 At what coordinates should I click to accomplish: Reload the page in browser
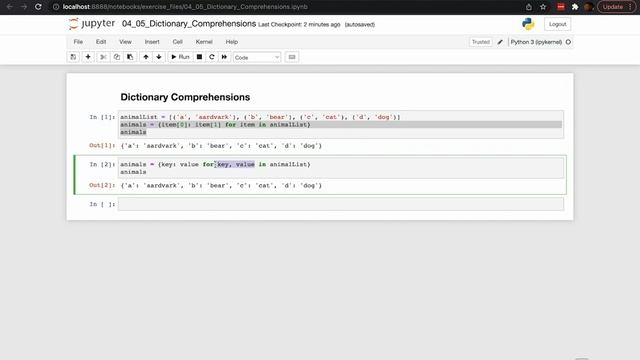click(x=38, y=7)
